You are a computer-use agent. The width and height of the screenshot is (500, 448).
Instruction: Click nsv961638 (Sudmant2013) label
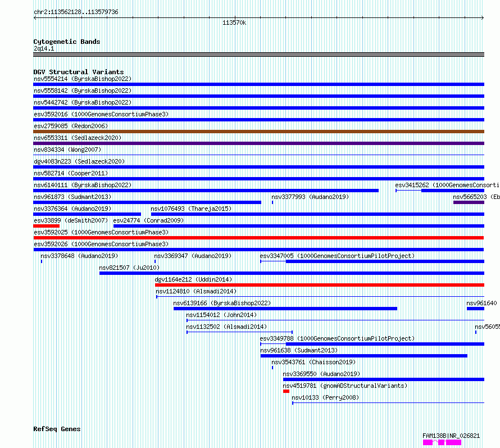click(x=299, y=350)
